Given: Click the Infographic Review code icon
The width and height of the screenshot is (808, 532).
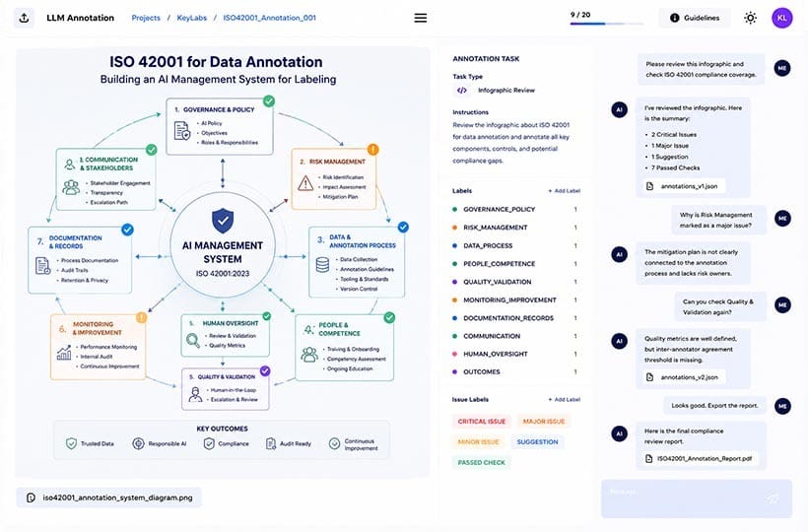Looking at the screenshot, I should pyautogui.click(x=462, y=90).
